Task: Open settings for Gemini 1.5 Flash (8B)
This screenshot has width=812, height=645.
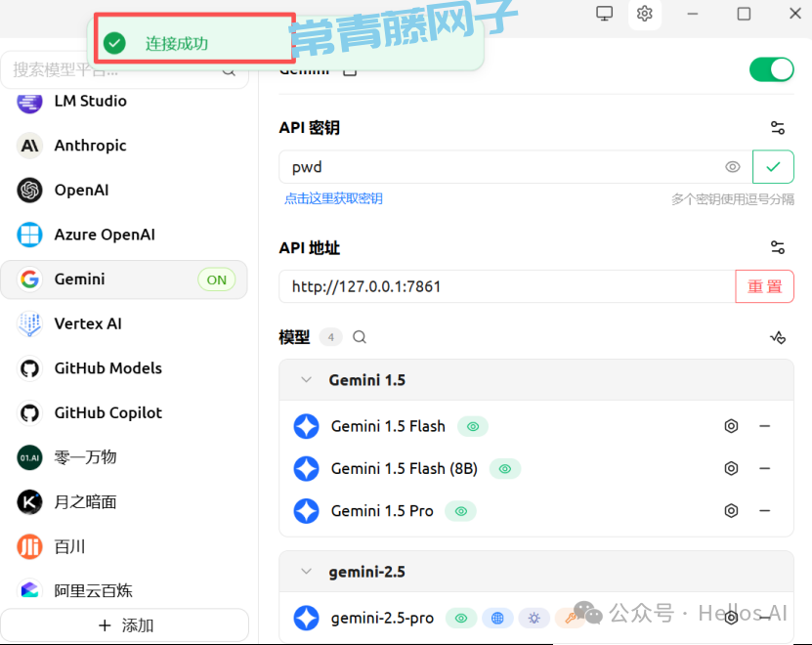Action: tap(731, 468)
